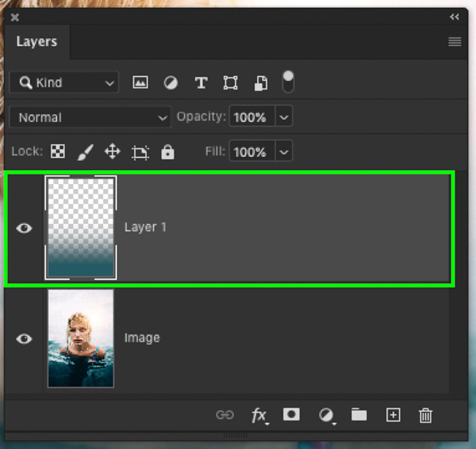
Task: Create a new layer
Action: coord(393,415)
